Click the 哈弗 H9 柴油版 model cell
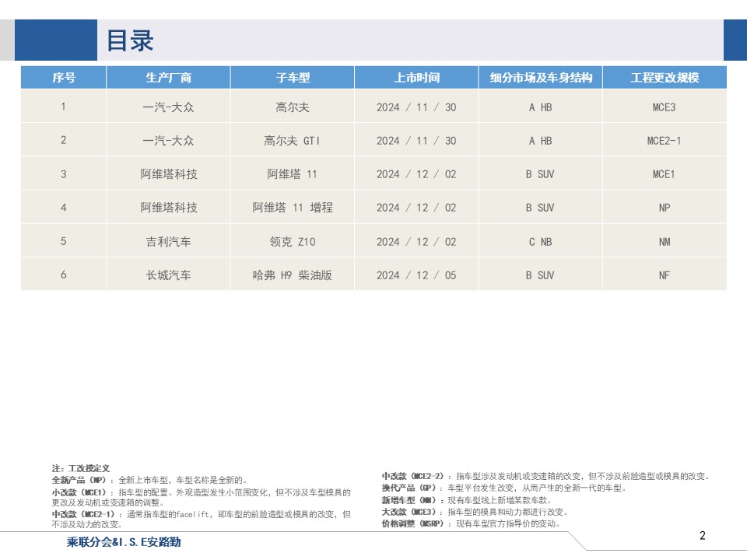Viewport: 747px width, 560px height. click(293, 275)
